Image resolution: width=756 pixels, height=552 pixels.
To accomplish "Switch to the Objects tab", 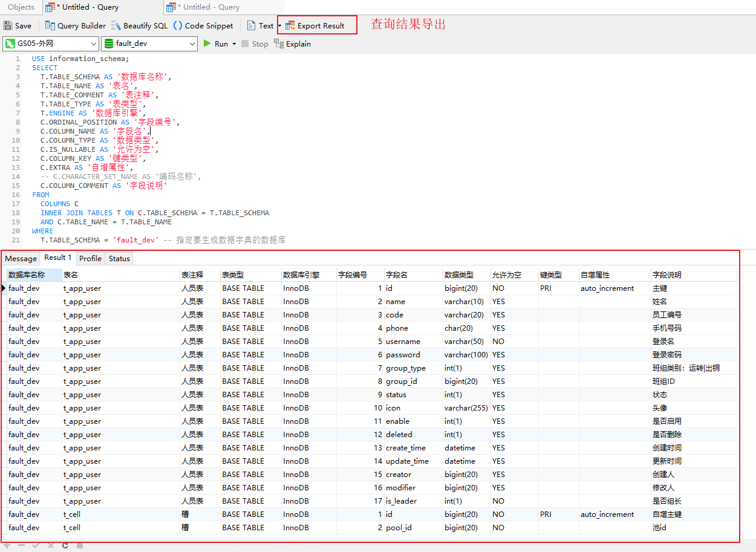I will point(21,7).
